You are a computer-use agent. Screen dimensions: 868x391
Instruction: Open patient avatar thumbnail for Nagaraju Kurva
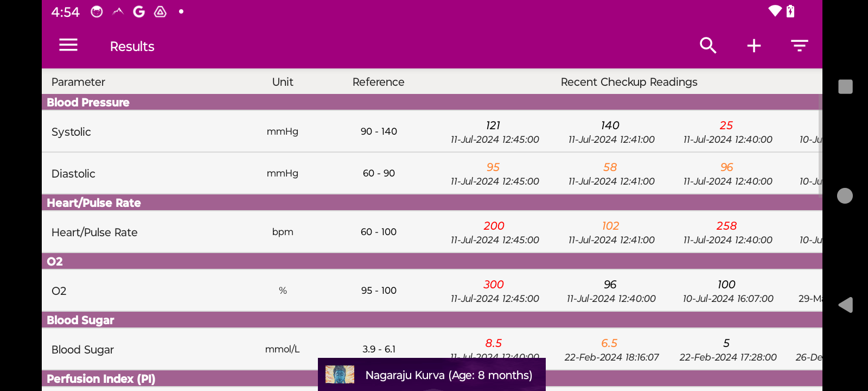[x=340, y=375]
